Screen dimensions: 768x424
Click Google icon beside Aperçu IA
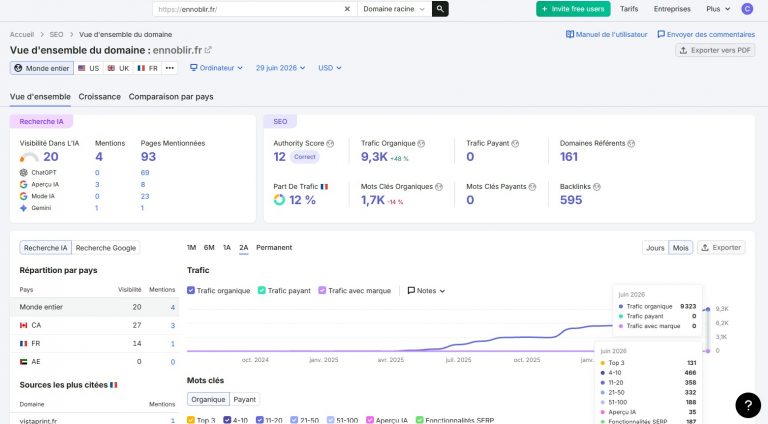point(24,184)
